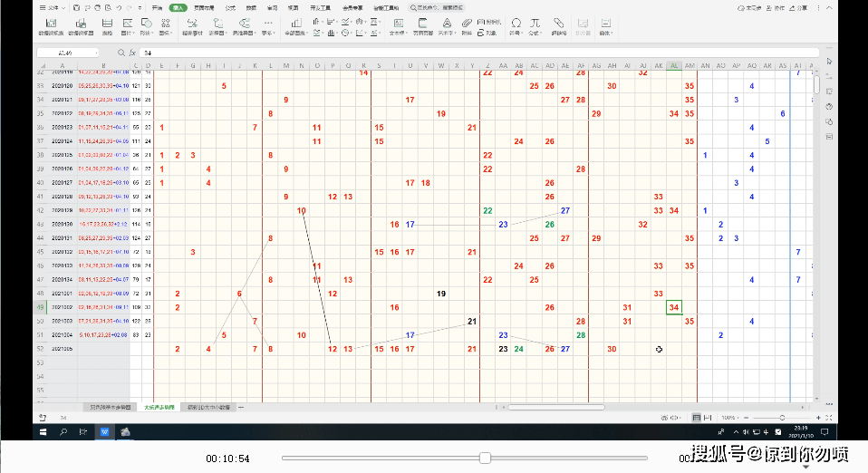This screenshot has width=868, height=473.
Task: Switch to the Page Layout (页面布局) tab
Action: point(204,8)
